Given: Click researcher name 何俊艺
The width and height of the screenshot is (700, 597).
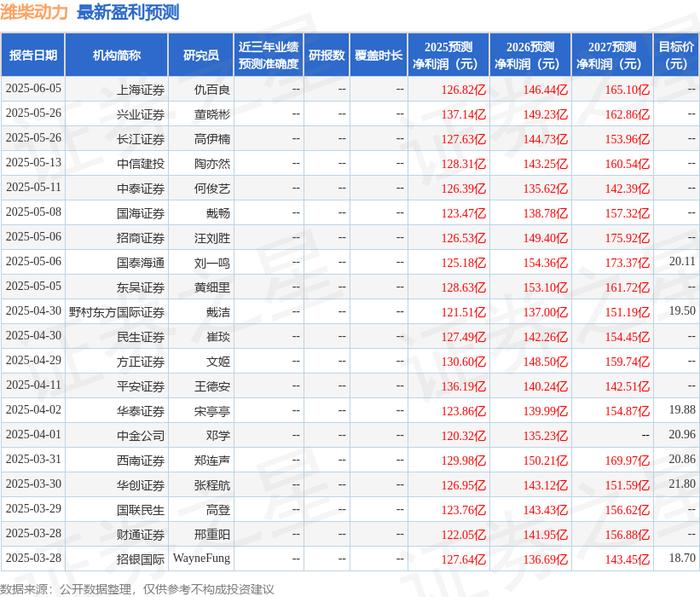Looking at the screenshot, I should tap(212, 189).
